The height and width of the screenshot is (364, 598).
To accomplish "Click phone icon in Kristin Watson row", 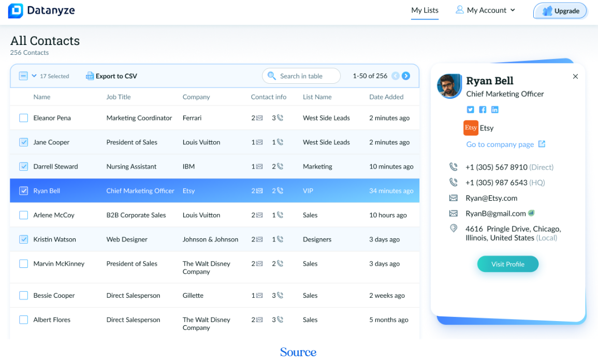I will click(x=280, y=239).
